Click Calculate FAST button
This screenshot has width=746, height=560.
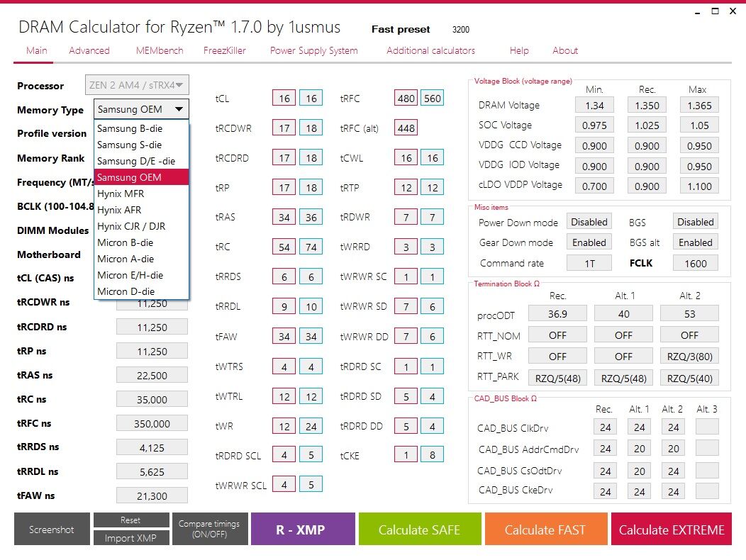[x=546, y=529]
